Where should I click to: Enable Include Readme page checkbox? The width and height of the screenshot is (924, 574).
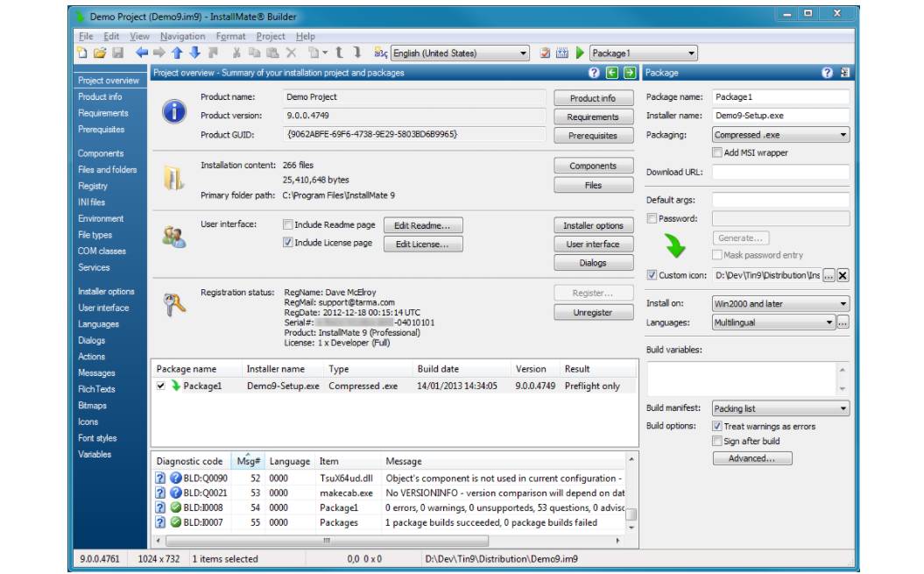click(287, 224)
